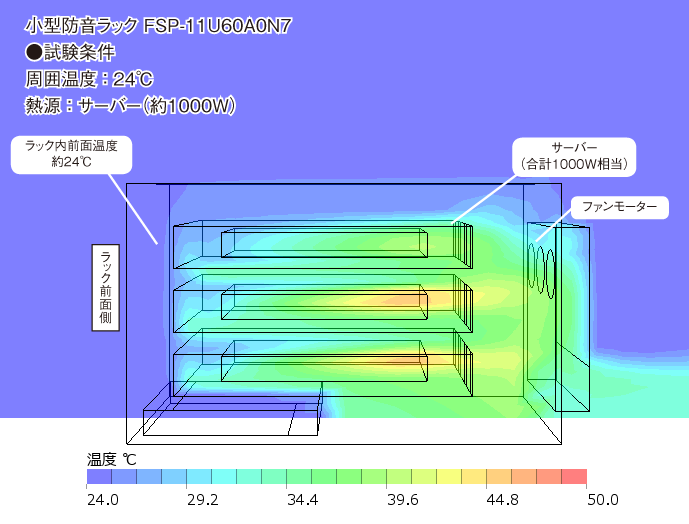The width and height of the screenshot is (689, 524).
Task: Click the fan motor circles in the rack
Action: [543, 268]
